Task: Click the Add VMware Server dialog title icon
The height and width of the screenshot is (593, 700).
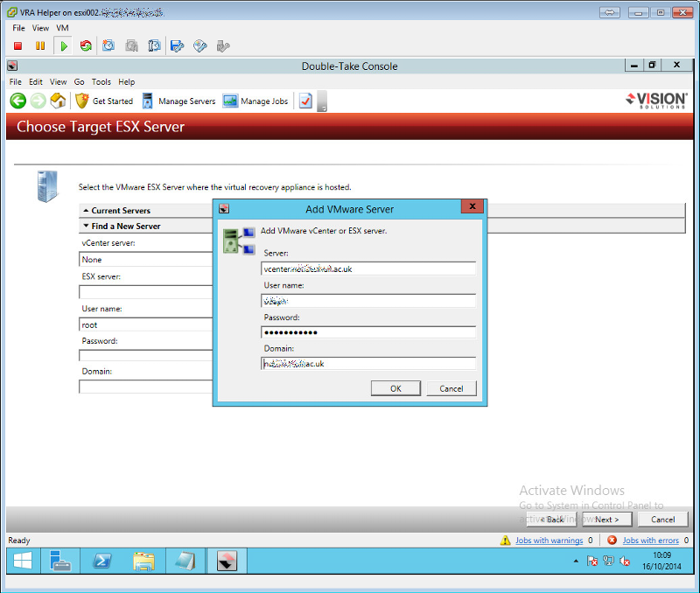Action: 224,209
